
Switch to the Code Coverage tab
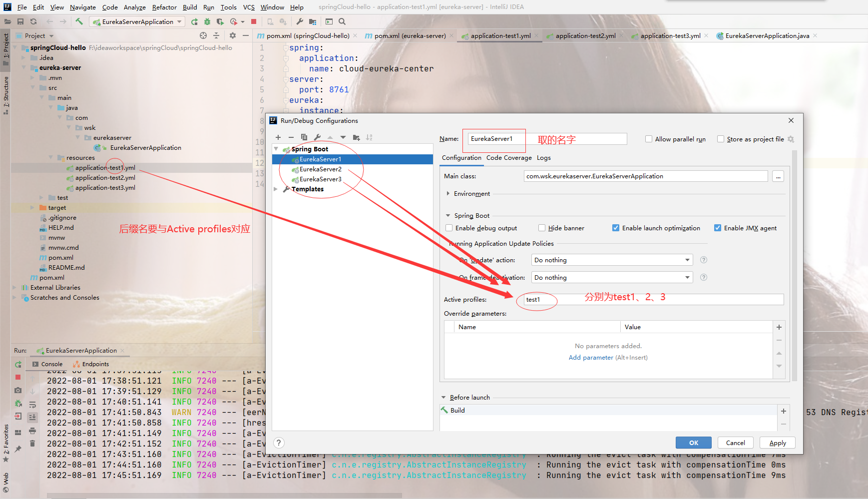(x=509, y=158)
